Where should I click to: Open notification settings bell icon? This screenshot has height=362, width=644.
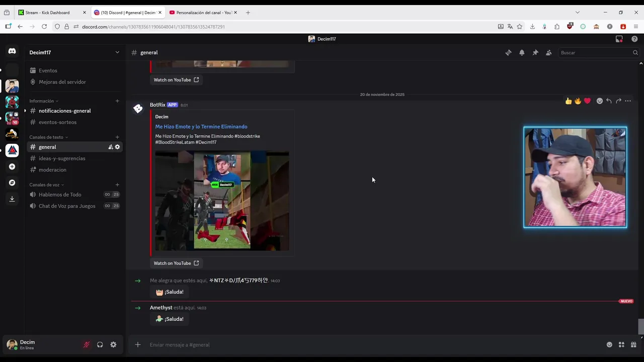tap(522, 52)
